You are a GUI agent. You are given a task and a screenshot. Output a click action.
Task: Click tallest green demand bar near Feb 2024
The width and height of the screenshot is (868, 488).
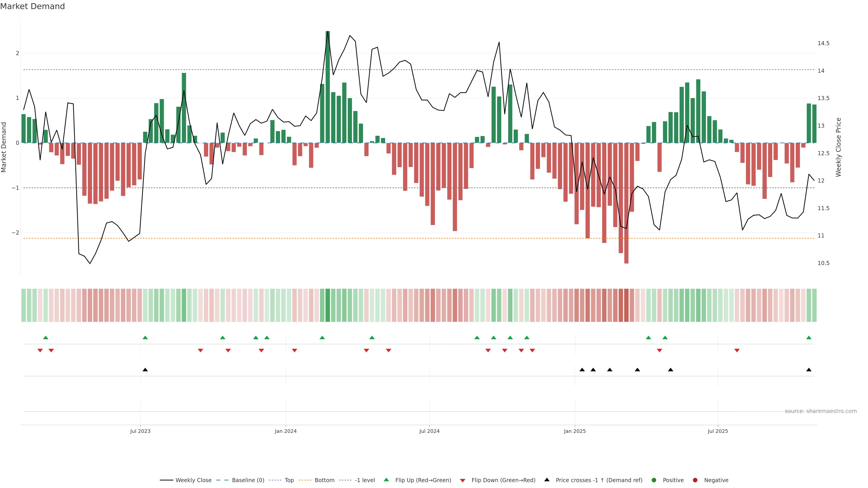coord(328,88)
